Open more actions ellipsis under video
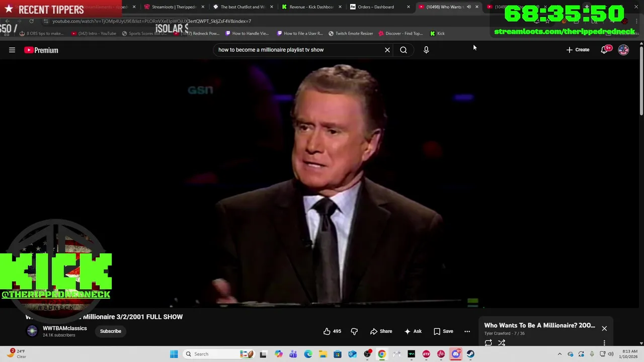644x362 pixels. click(467, 331)
